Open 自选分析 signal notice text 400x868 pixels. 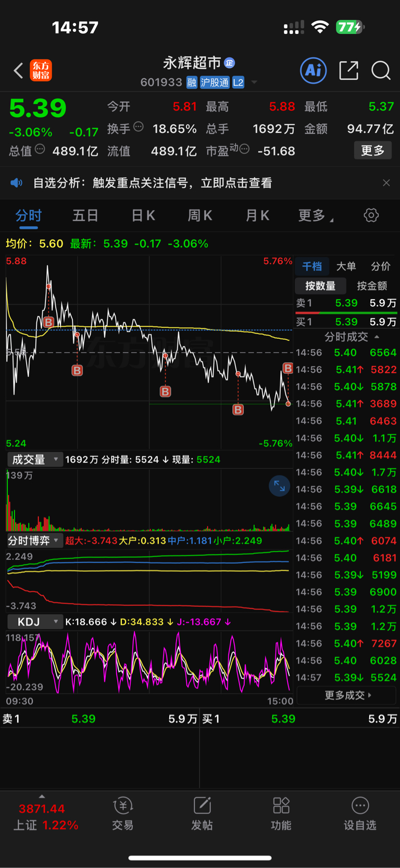tap(153, 183)
